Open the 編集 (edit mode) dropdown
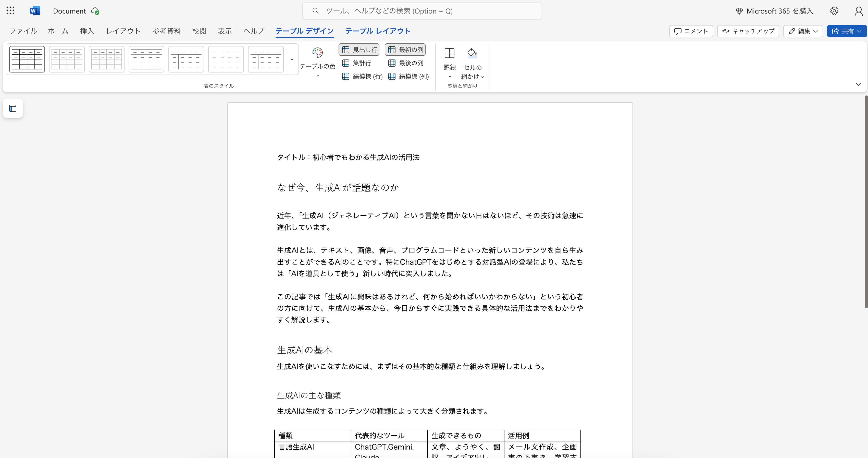The width and height of the screenshot is (868, 458). 803,31
